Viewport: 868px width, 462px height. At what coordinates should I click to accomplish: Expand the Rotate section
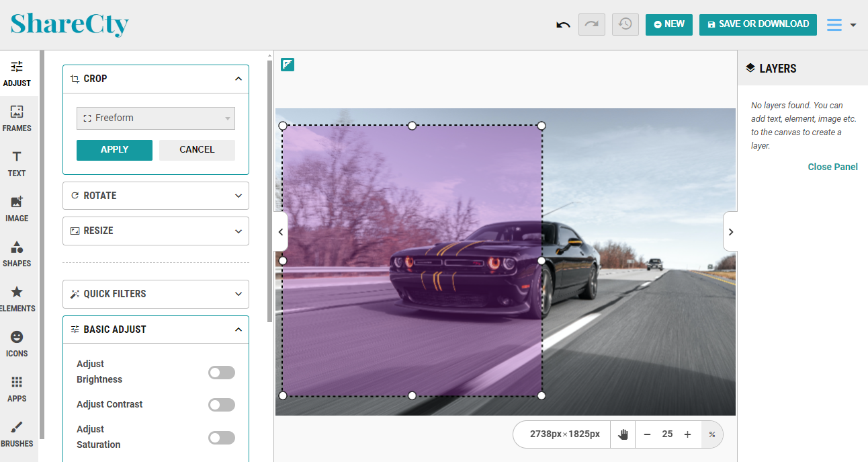coord(155,196)
